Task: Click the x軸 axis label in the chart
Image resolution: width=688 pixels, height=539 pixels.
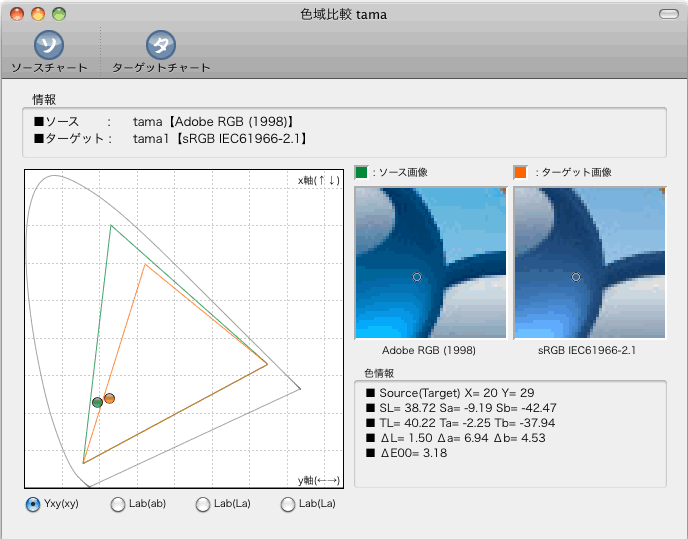Action: [319, 181]
